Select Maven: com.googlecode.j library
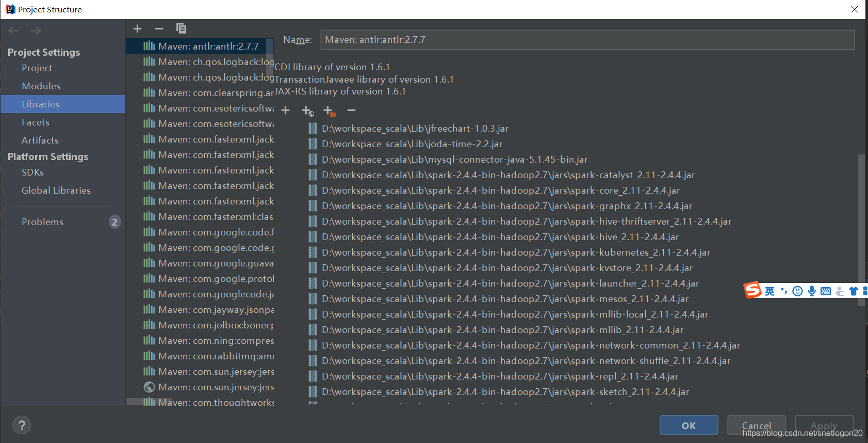The height and width of the screenshot is (443, 868). [x=200, y=294]
